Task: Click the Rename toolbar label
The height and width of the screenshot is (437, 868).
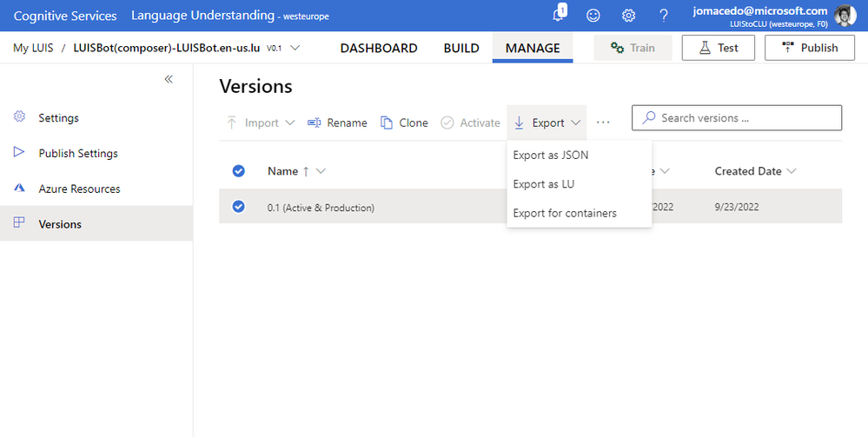Action: click(347, 123)
